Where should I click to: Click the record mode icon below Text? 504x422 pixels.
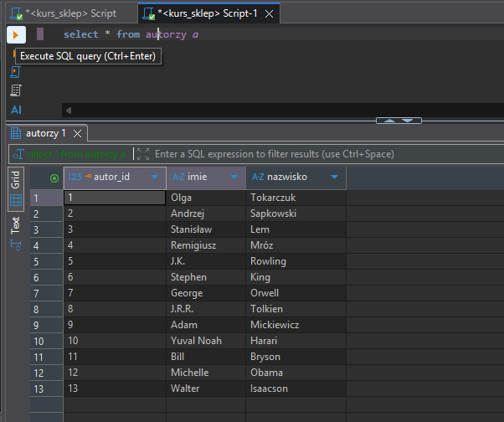coord(15,244)
